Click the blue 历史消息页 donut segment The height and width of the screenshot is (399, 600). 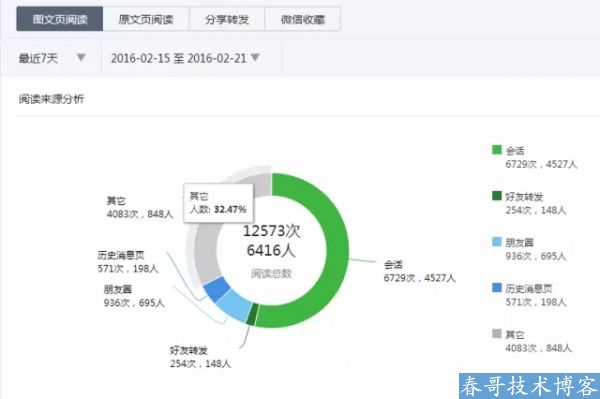coord(216,289)
